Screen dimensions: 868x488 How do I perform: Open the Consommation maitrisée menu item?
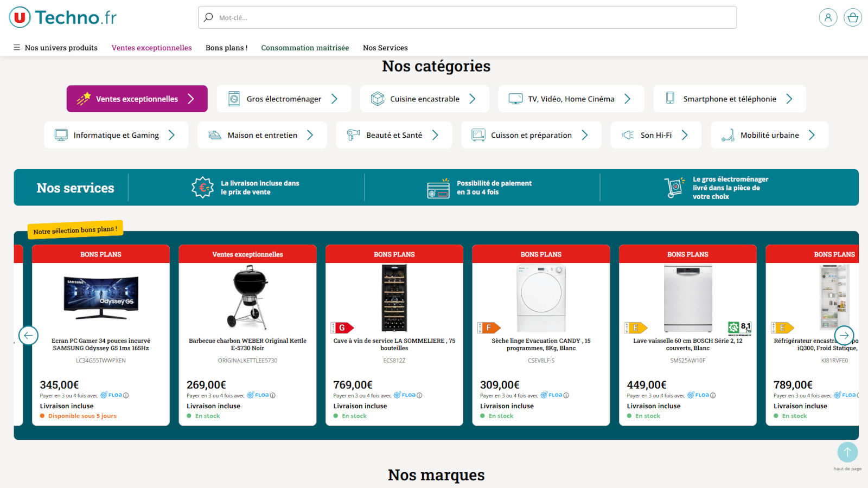pos(305,48)
